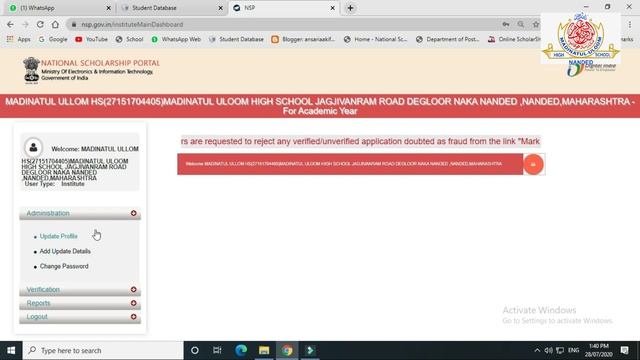Reload the NSP page
The image size is (640, 360).
(40, 24)
